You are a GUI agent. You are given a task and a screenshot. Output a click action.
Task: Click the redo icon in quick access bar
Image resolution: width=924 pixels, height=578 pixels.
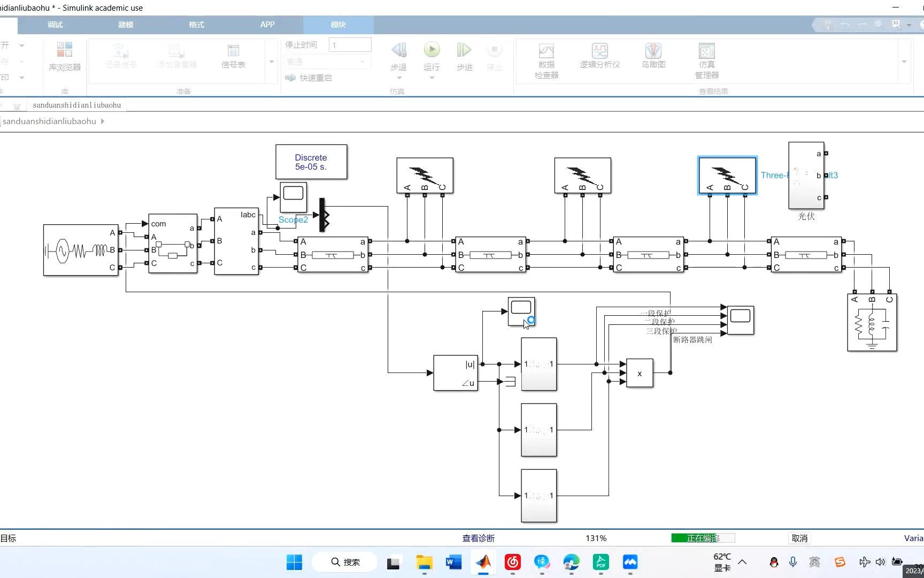pyautogui.click(x=862, y=25)
